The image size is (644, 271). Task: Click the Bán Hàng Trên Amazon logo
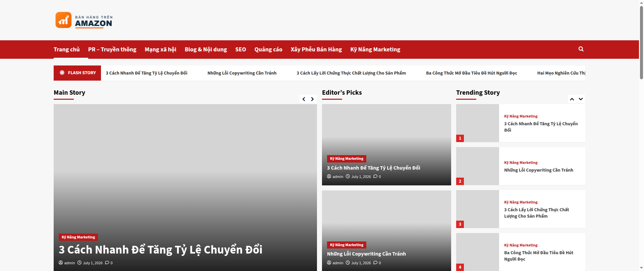84,20
